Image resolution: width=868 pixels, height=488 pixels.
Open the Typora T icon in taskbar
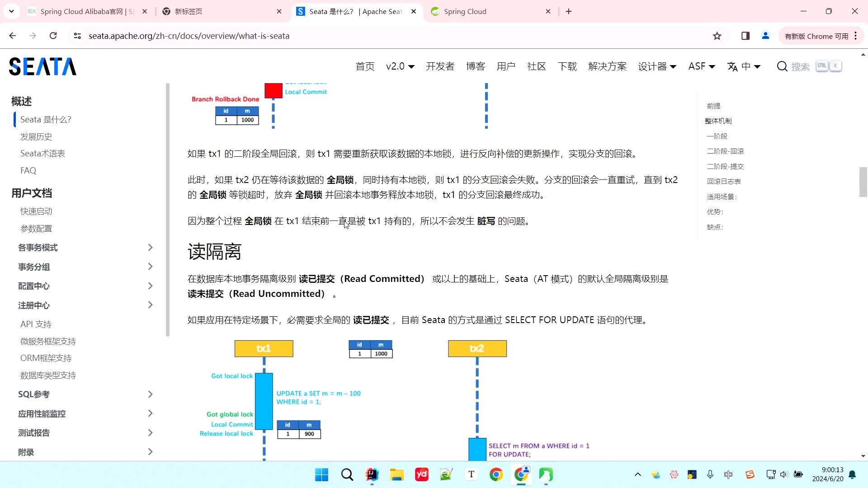pyautogui.click(x=471, y=474)
